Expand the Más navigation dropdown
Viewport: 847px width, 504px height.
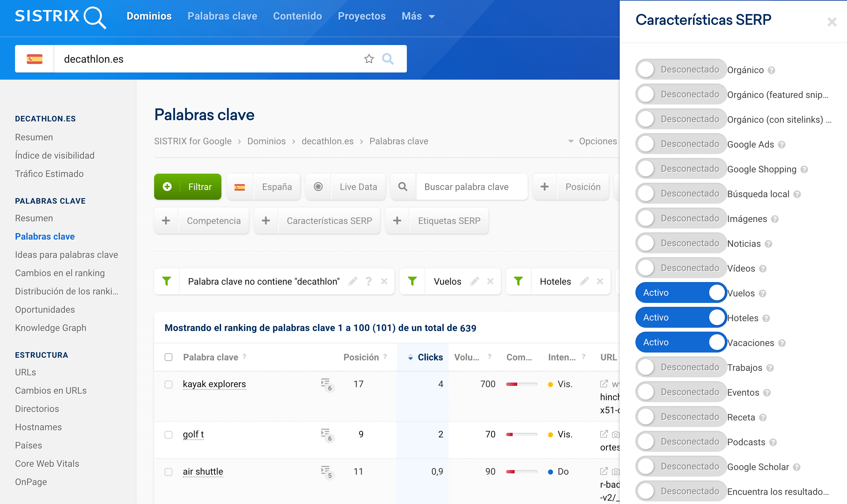418,16
